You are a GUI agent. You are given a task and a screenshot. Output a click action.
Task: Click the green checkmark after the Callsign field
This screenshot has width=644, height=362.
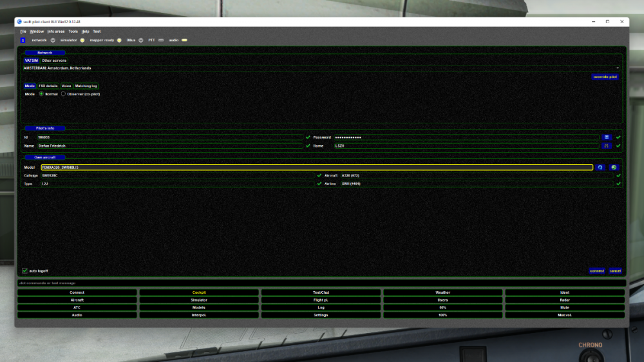[319, 175]
